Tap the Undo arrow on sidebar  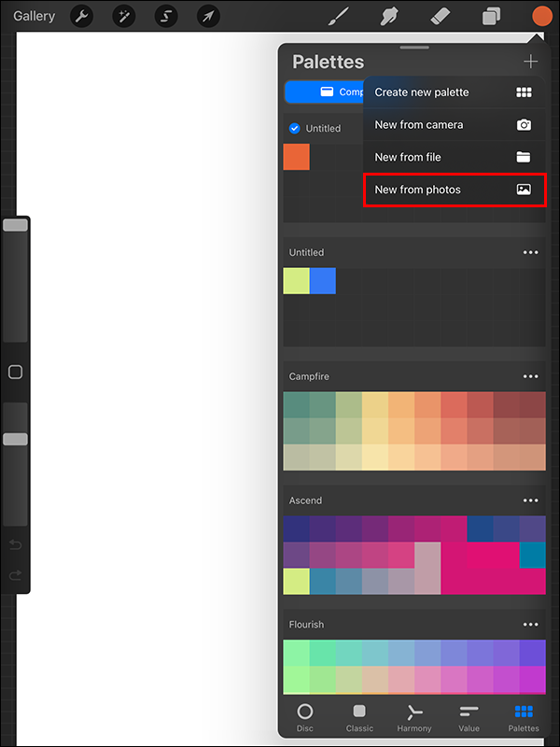(x=15, y=544)
